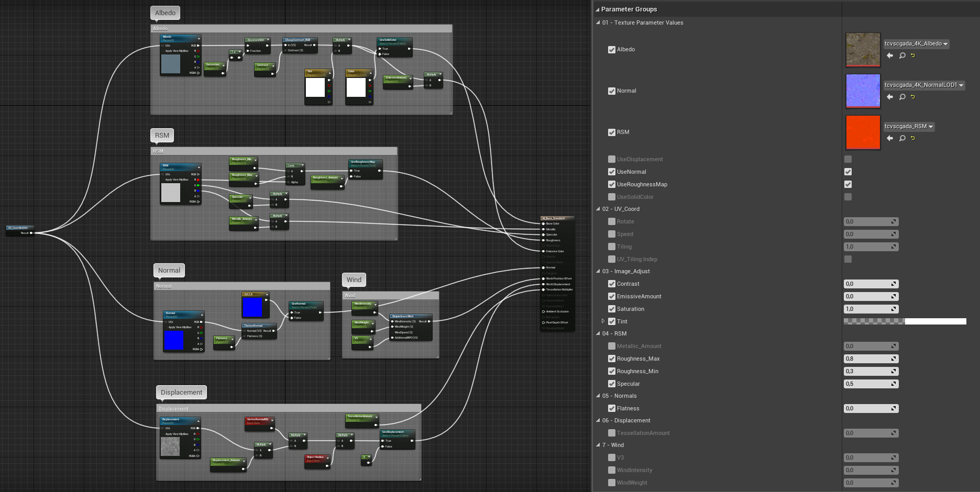Use selected asset arrow for Albedo texture
Viewport: 980px width, 492px height.
click(x=890, y=55)
